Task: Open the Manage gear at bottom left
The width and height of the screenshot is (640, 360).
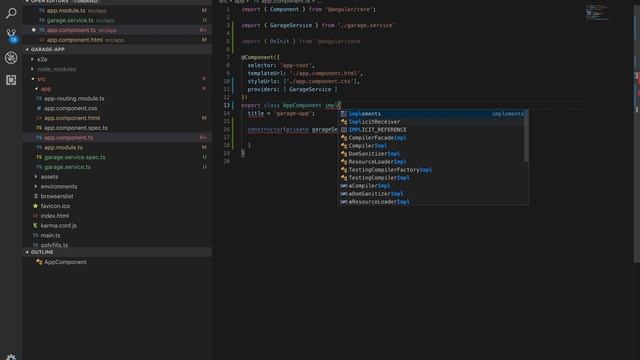Action: [11, 357]
